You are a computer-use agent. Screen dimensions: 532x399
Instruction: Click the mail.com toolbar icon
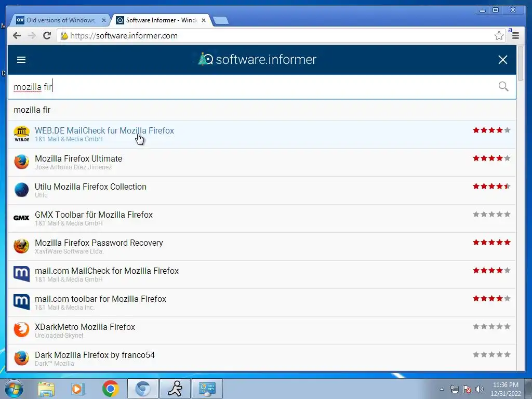tap(21, 302)
